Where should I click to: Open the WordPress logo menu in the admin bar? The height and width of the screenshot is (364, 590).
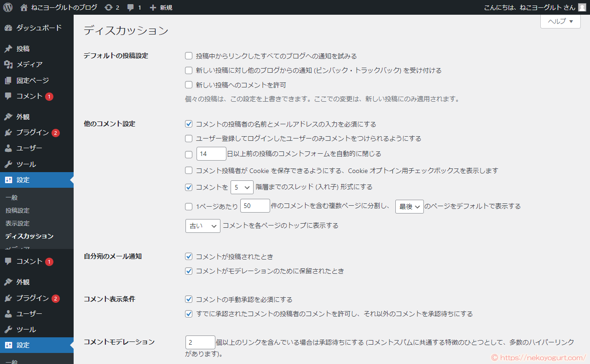coord(7,7)
